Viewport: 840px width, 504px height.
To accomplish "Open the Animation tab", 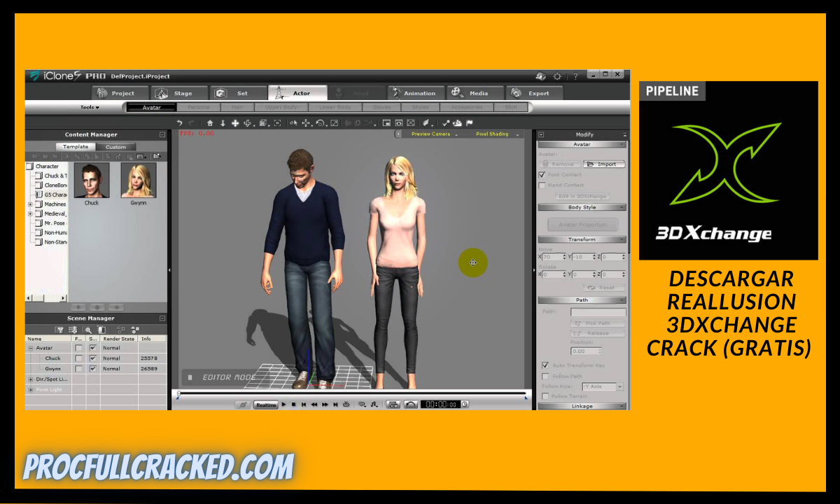I will [x=416, y=92].
